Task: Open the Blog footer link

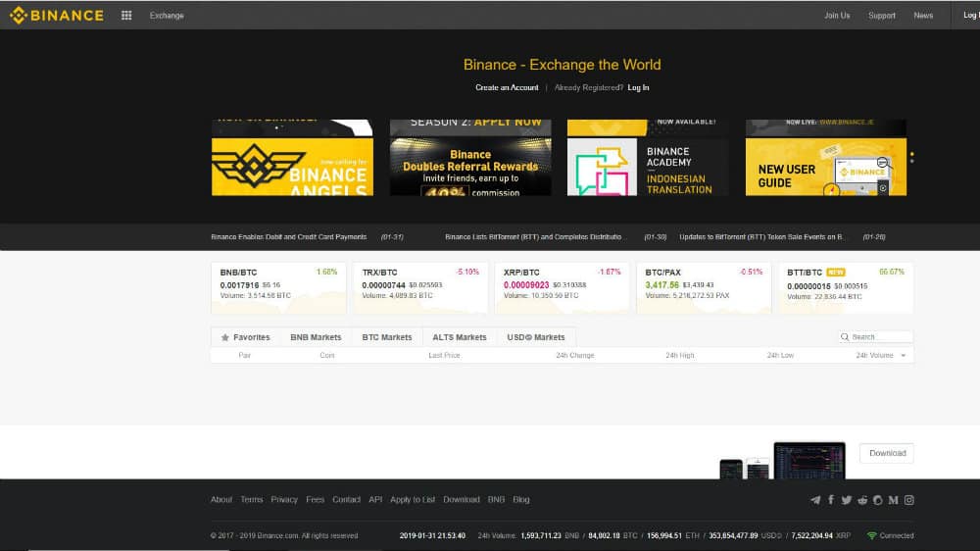Action: (x=521, y=500)
